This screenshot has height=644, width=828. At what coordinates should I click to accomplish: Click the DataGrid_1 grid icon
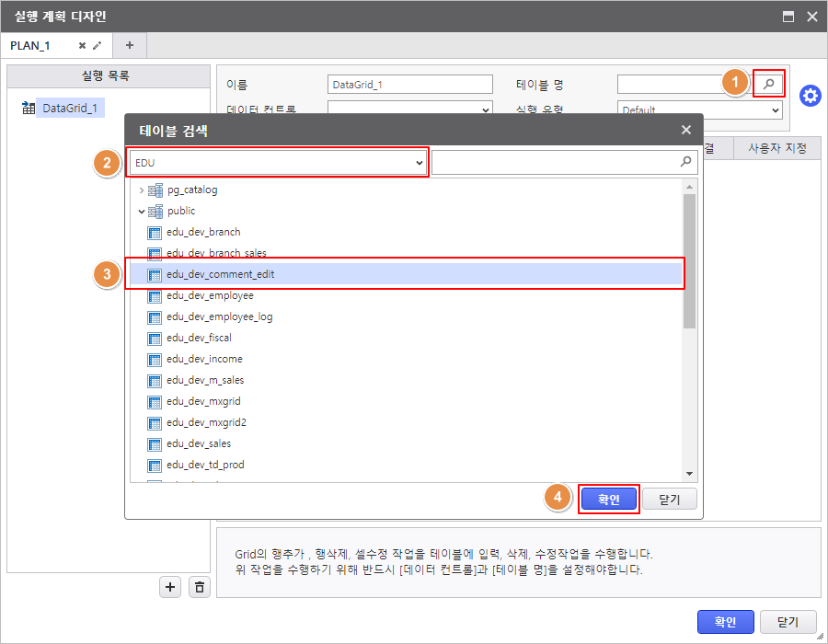(x=28, y=109)
